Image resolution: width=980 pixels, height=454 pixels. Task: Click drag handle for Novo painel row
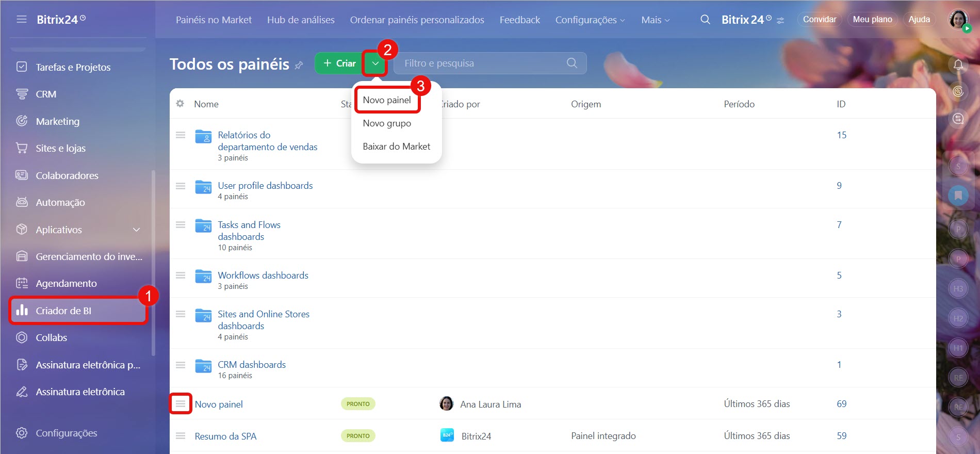(181, 404)
